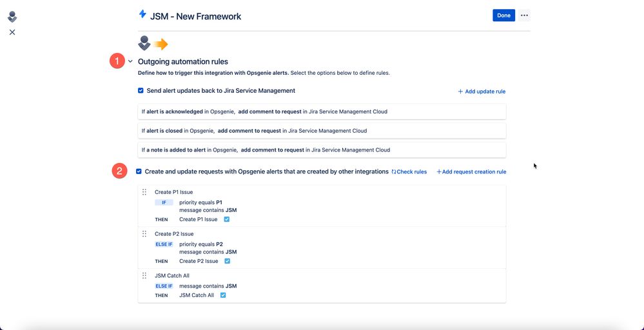Toggle the Create P2 Issue THEN checkbox
Image resolution: width=644 pixels, height=330 pixels.
coord(227,261)
